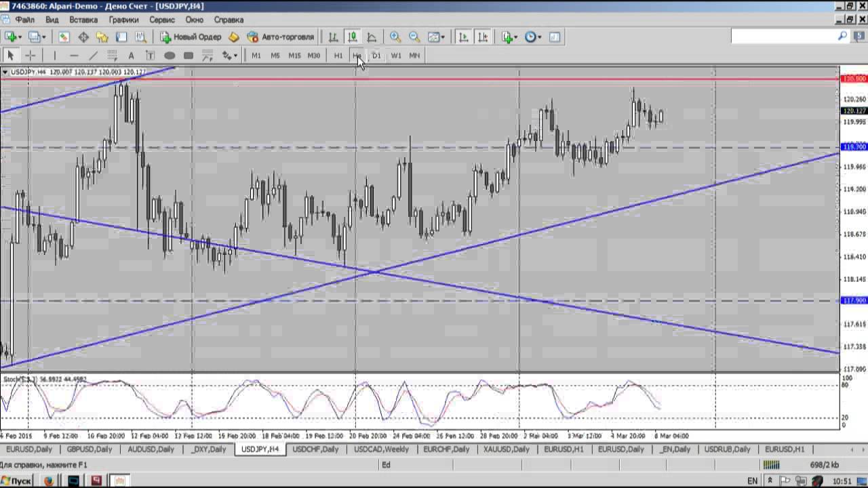
Task: Set timeframe to MN
Action: pos(414,56)
